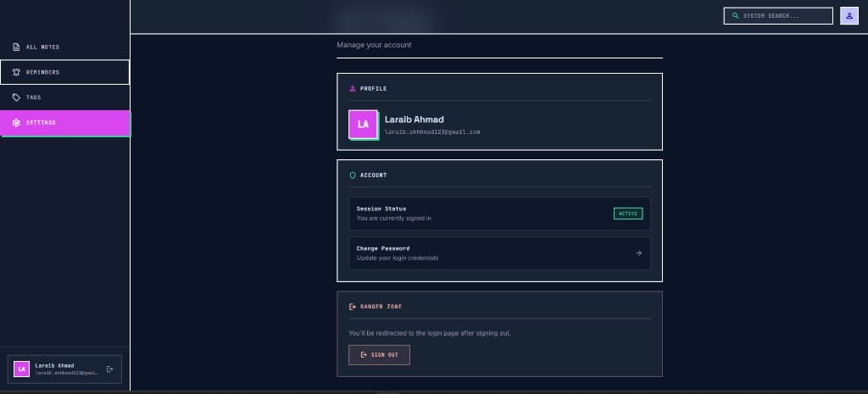The width and height of the screenshot is (868, 394).
Task: Click the Danger Zone header icon
Action: tap(353, 307)
